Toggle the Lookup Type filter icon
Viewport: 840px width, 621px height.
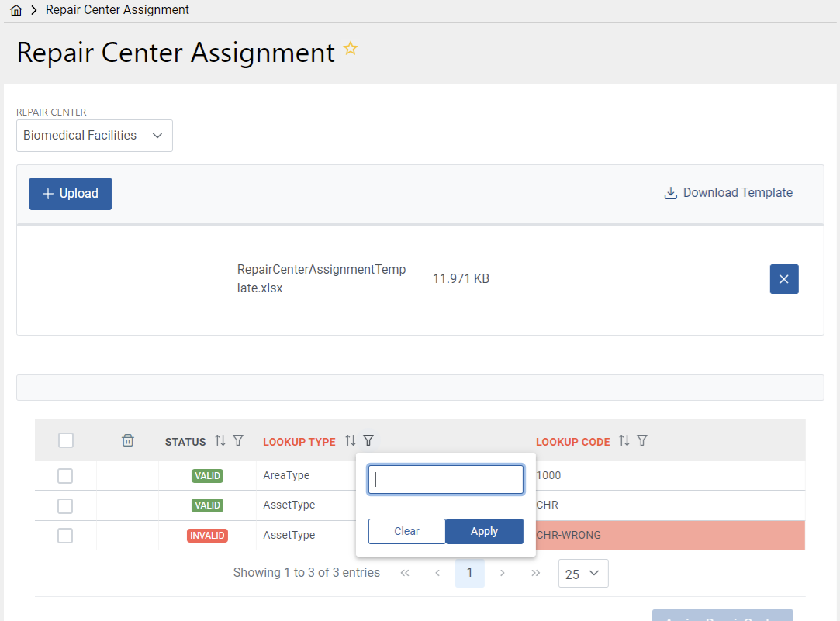pyautogui.click(x=368, y=440)
